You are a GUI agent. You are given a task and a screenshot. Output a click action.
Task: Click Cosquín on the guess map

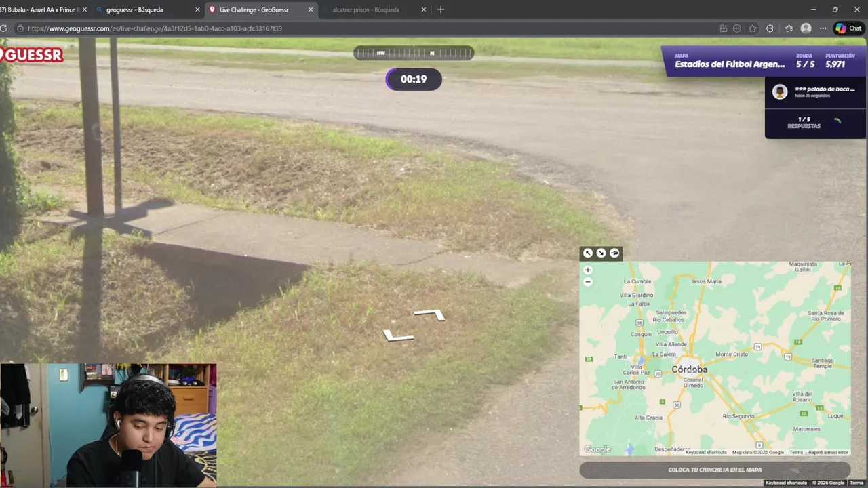click(x=641, y=334)
